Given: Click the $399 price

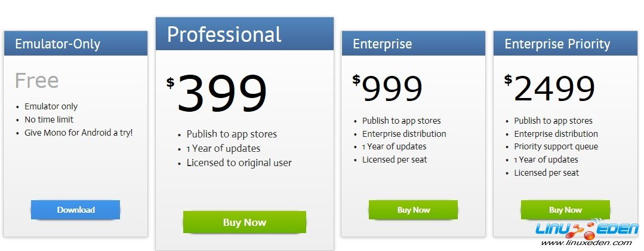Looking at the screenshot, I should click(x=218, y=93).
